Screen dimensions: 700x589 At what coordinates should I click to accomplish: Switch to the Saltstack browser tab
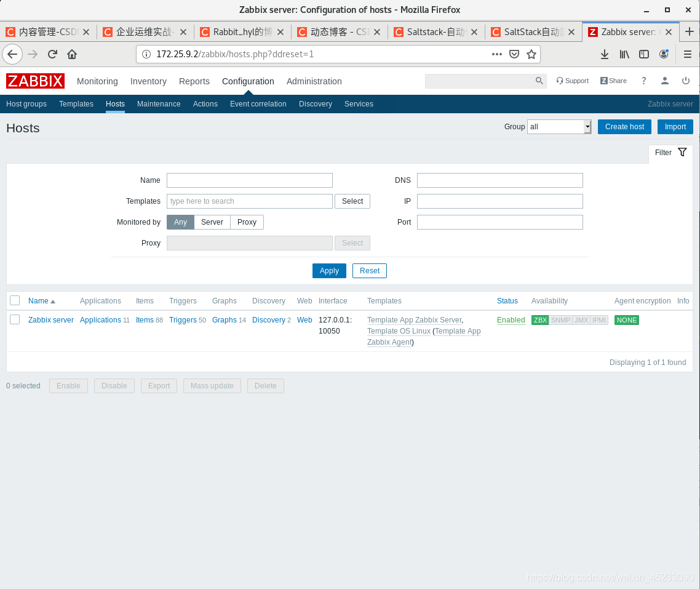coord(436,32)
